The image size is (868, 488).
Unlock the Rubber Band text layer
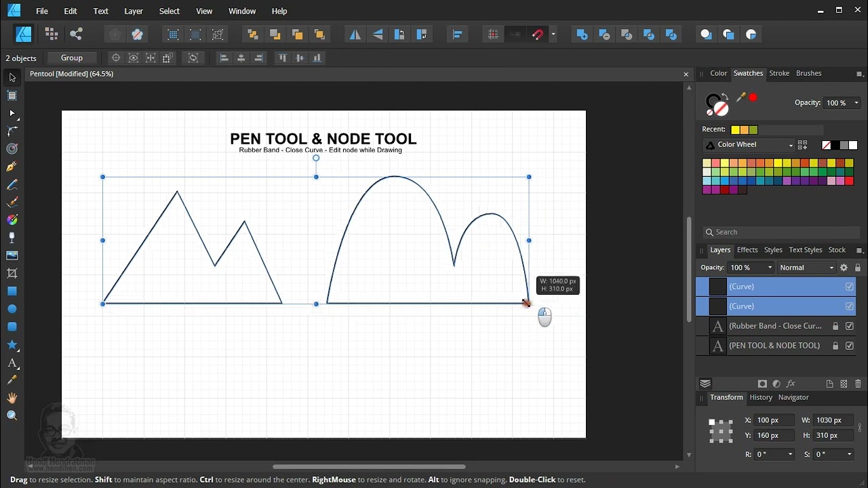(x=835, y=326)
